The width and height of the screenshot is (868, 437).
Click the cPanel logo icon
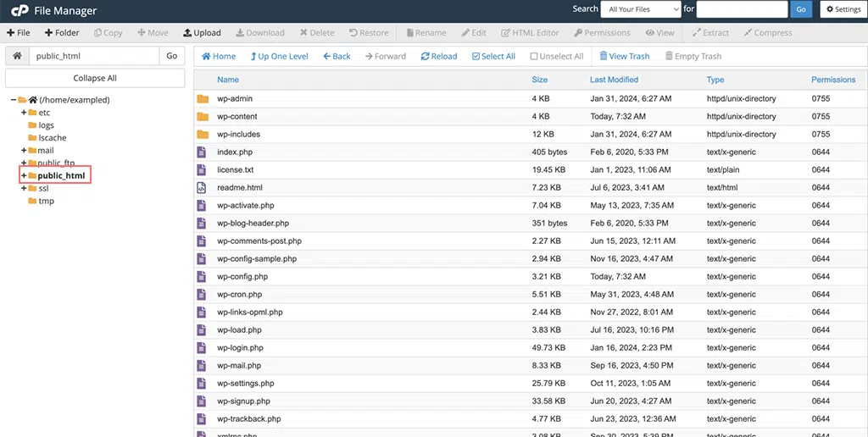pyautogui.click(x=19, y=10)
